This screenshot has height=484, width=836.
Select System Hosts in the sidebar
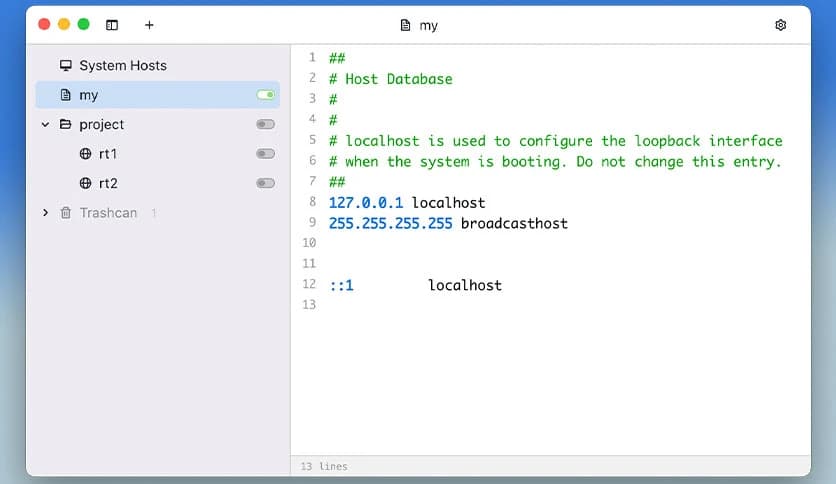(122, 66)
